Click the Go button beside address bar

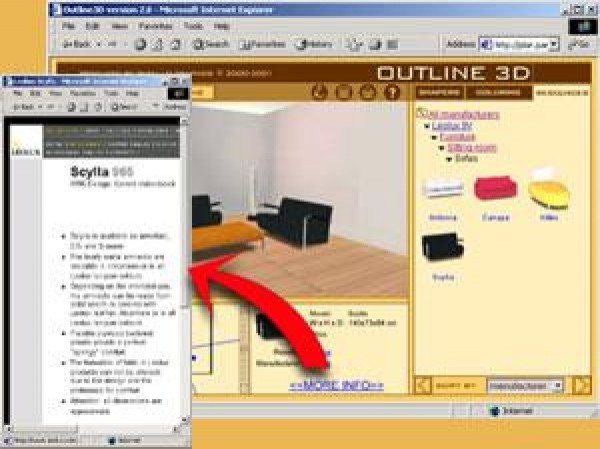pos(579,44)
